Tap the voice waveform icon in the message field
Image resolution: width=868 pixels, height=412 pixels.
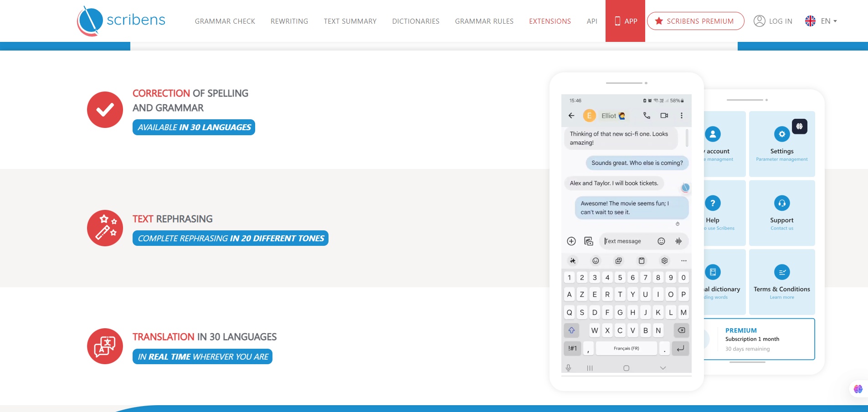[678, 241]
